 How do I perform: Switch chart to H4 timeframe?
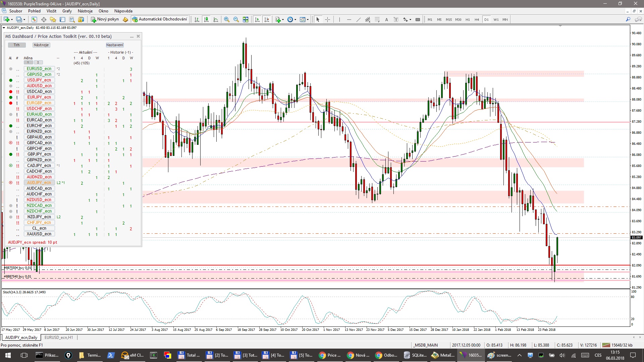tap(477, 19)
